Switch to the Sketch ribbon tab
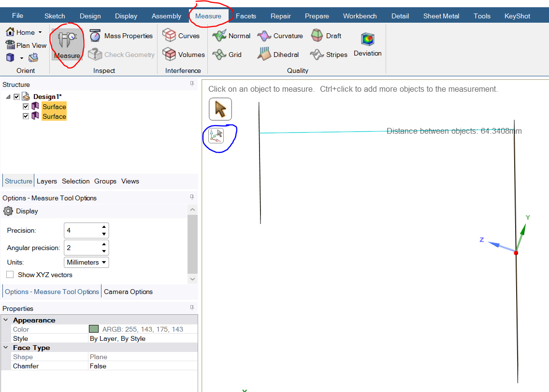Viewport: 549px width, 392px height. (x=55, y=16)
